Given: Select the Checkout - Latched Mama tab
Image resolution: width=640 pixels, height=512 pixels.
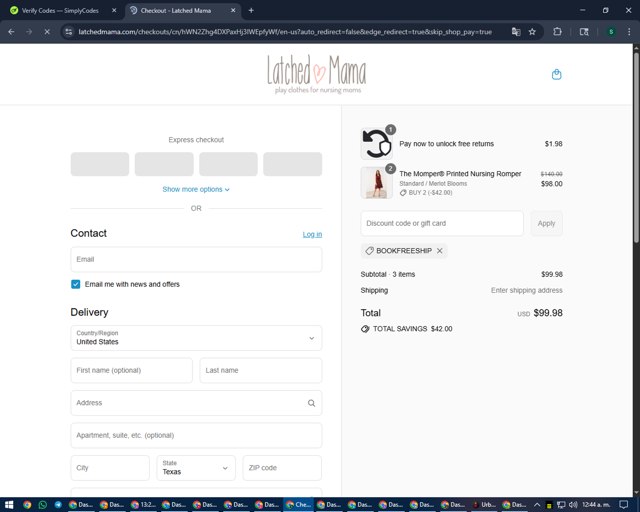Looking at the screenshot, I should tap(182, 11).
